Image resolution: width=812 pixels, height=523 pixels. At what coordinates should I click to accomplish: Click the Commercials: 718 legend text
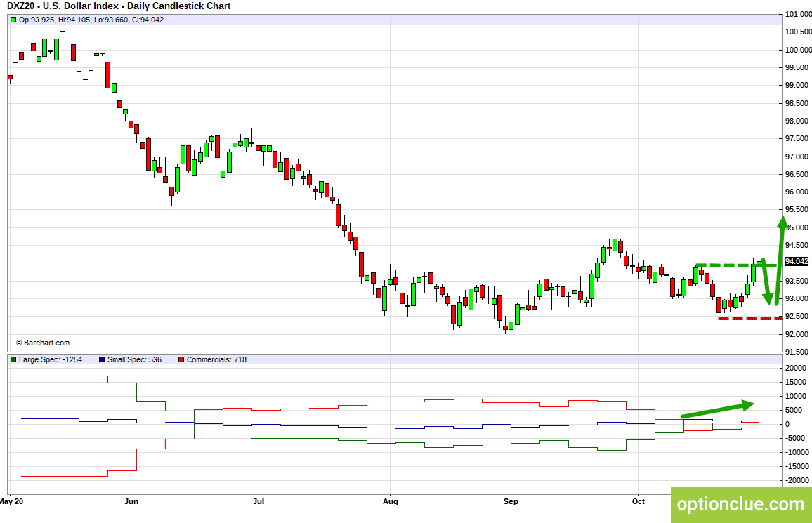(x=216, y=359)
